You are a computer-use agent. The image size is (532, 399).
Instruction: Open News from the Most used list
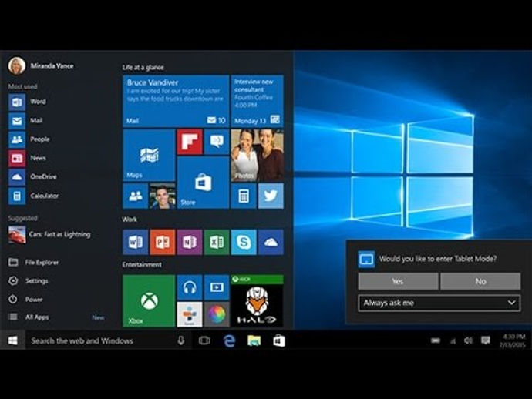28,158
